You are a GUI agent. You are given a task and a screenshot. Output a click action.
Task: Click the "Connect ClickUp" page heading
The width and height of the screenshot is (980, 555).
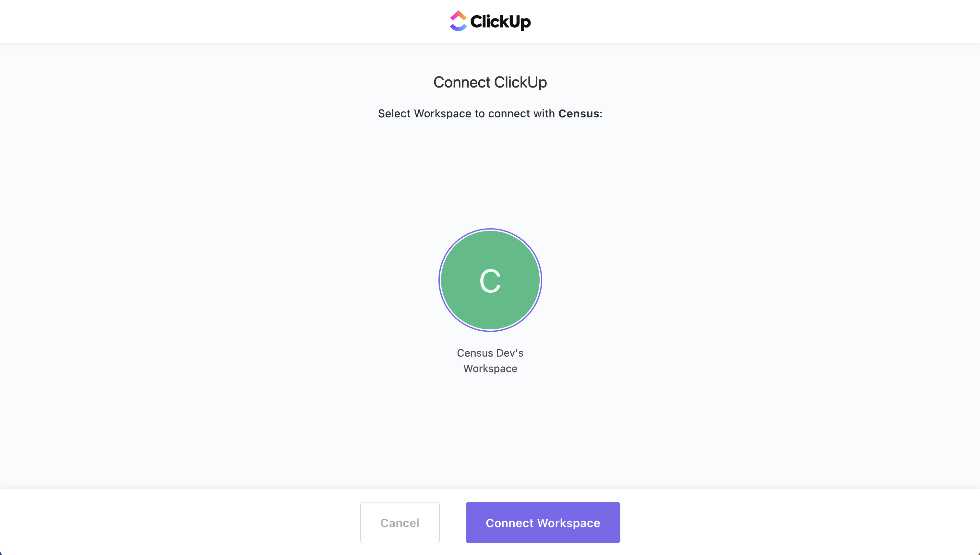tap(490, 82)
